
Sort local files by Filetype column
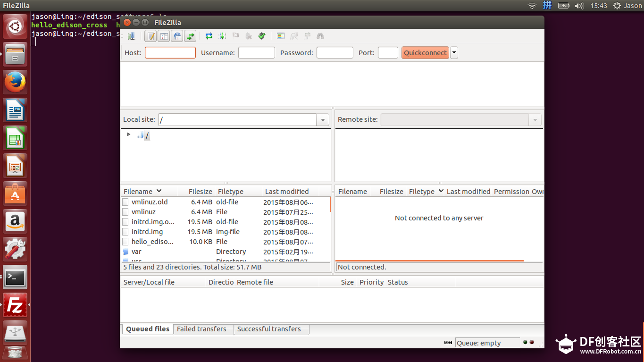click(239, 192)
